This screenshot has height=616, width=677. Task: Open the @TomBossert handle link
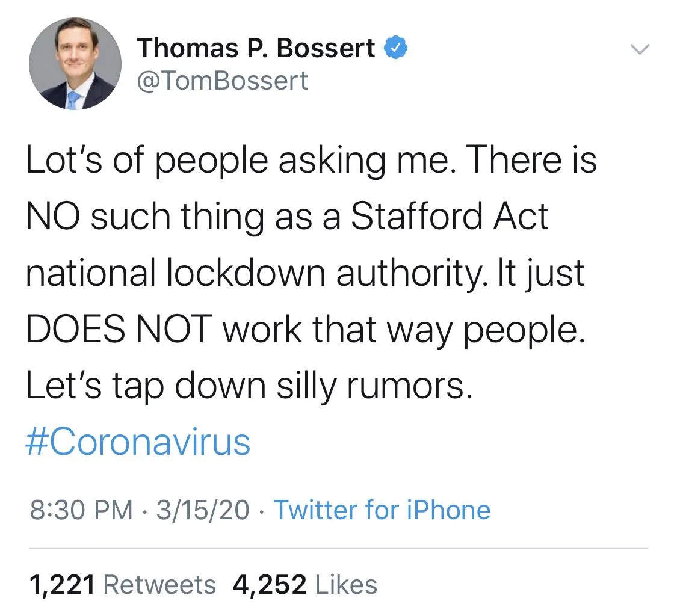coord(223,80)
